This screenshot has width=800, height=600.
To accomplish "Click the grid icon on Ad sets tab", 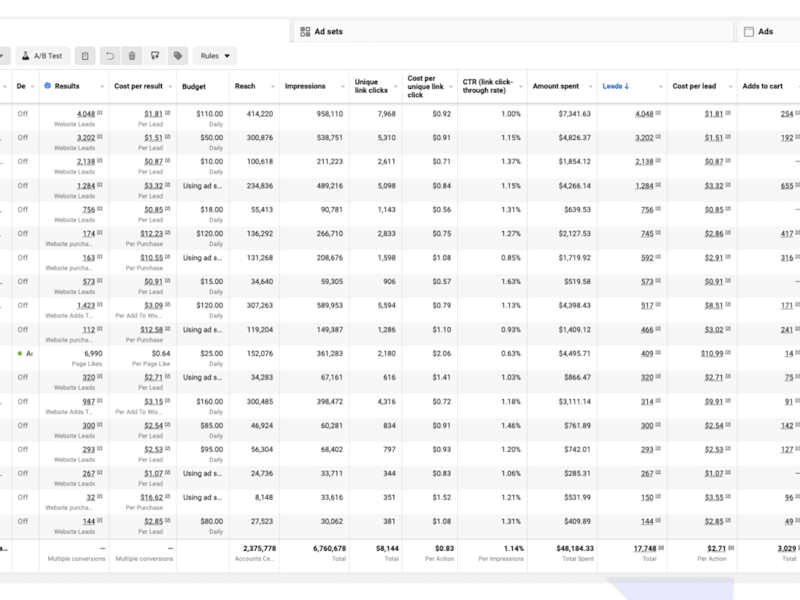I will 305,32.
